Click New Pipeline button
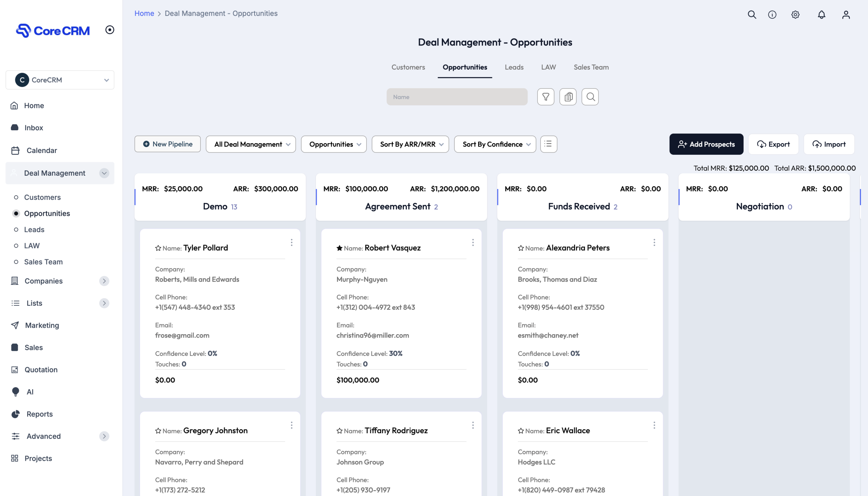Image resolution: width=868 pixels, height=496 pixels. point(167,144)
